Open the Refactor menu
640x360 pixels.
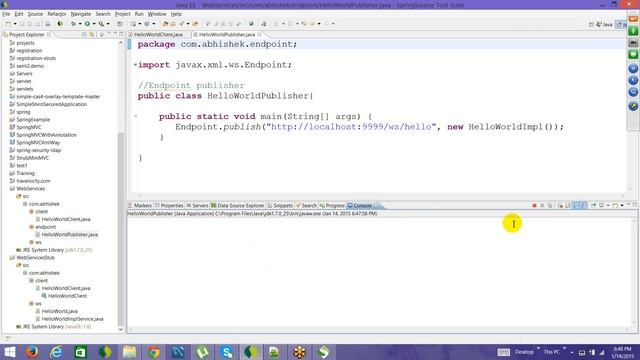(x=57, y=14)
